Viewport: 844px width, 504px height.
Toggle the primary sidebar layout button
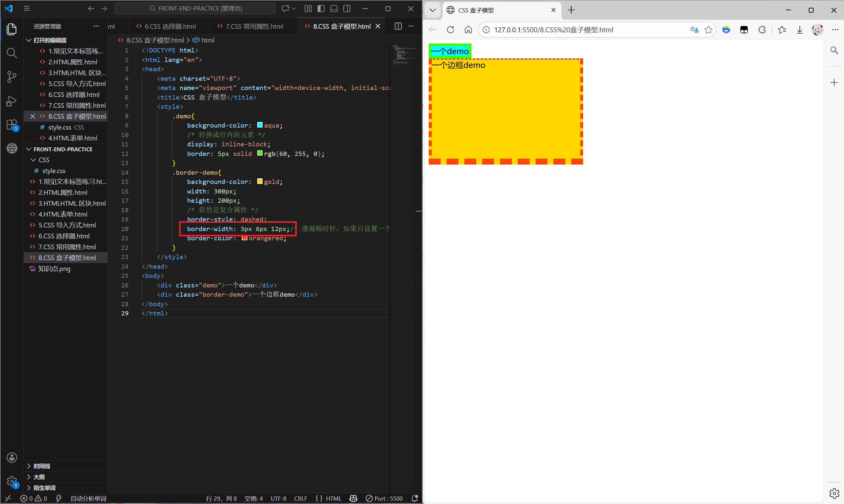point(321,9)
